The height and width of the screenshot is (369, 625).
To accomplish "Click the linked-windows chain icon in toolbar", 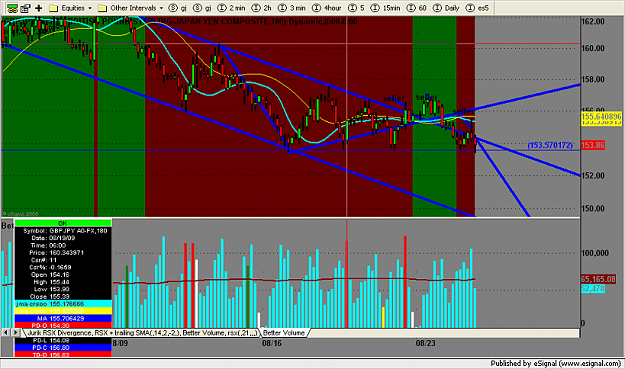I will click(12, 8).
